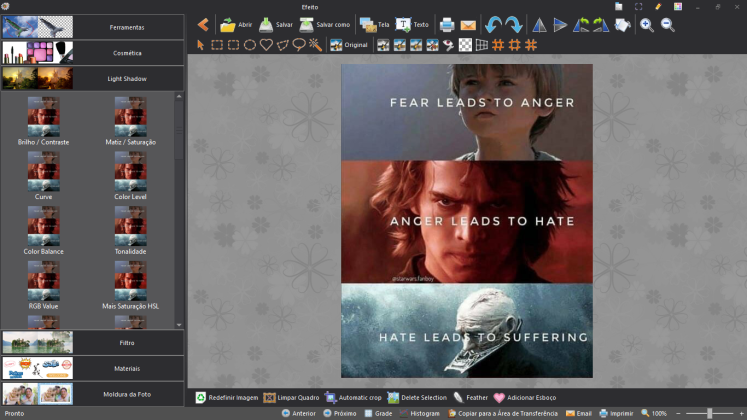
Task: Choose the Brilho / Contraste effect
Action: tap(43, 121)
